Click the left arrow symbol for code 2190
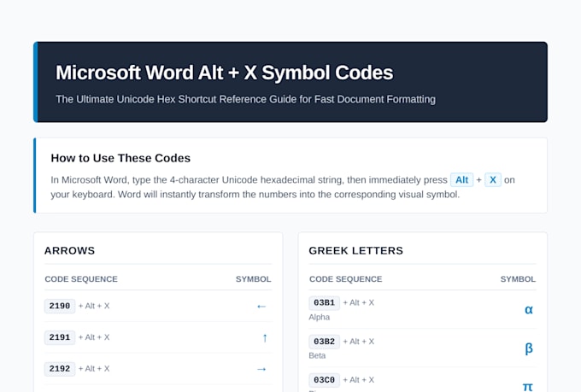This screenshot has height=392, width=581. [261, 307]
